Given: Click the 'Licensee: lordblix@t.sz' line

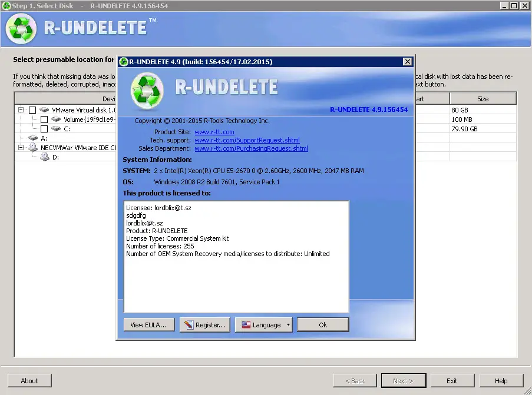Looking at the screenshot, I should click(x=158, y=208).
